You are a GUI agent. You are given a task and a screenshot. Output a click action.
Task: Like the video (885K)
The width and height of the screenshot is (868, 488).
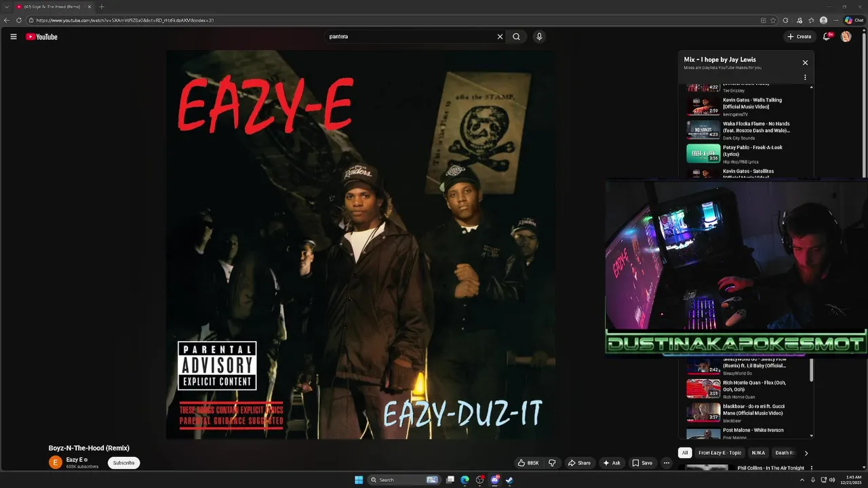pos(528,463)
